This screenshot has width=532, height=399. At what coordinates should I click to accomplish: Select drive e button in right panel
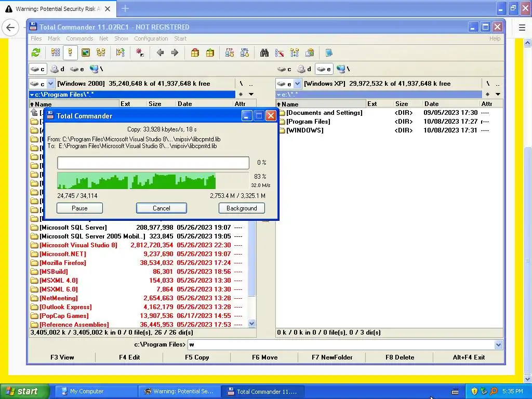point(324,69)
